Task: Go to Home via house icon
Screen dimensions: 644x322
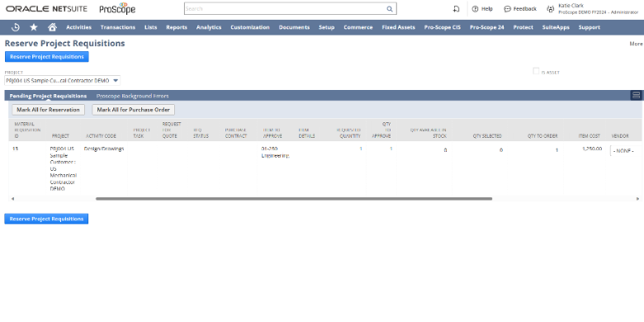Action: tap(52, 27)
